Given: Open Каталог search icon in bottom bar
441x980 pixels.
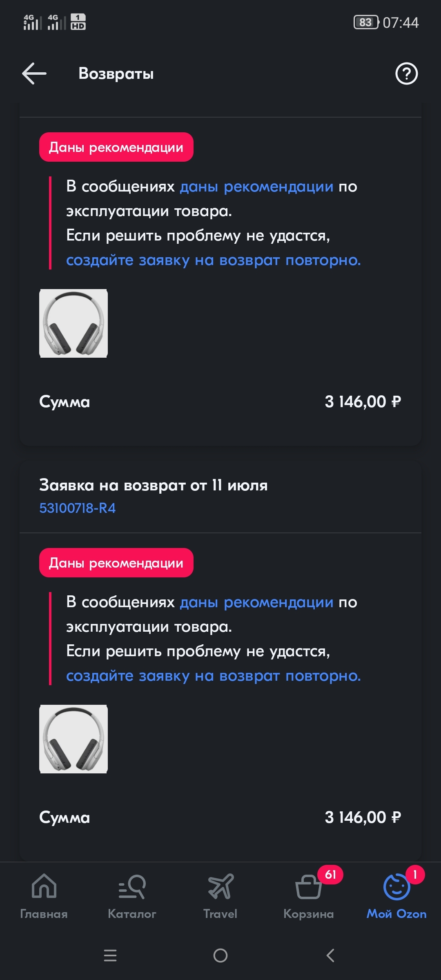Looking at the screenshot, I should (132, 887).
